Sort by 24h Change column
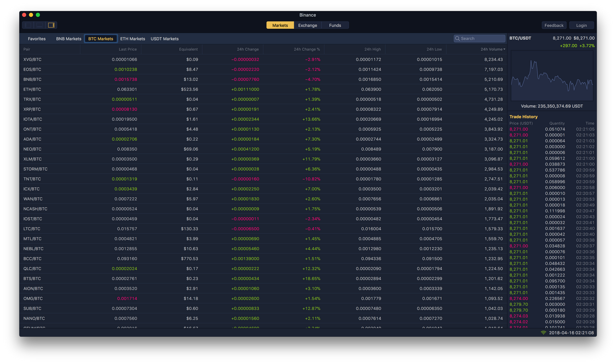The height and width of the screenshot is (364, 616). click(248, 50)
